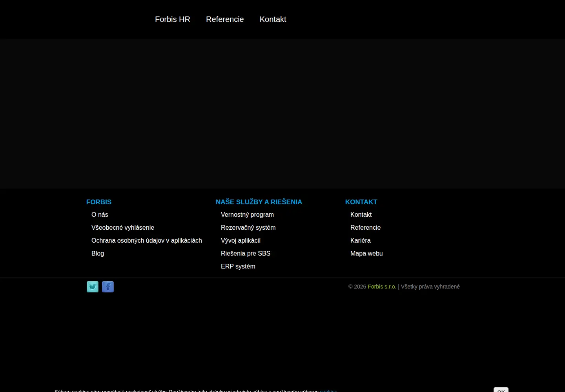
Task: Open the Facebook social icon
Action: [x=108, y=287]
